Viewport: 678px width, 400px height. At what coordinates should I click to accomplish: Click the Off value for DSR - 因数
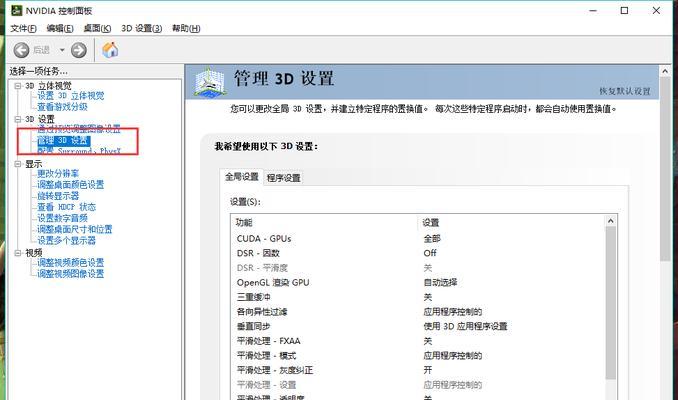[x=430, y=253]
